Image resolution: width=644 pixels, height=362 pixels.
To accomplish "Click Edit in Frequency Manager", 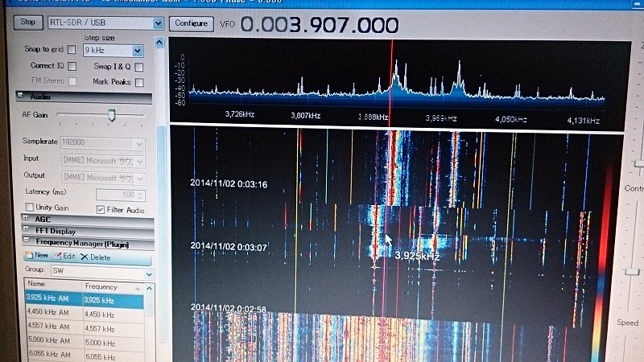I will pyautogui.click(x=64, y=256).
